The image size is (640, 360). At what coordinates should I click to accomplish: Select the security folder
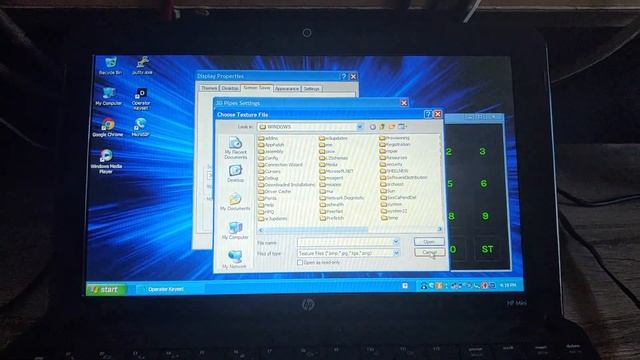391,164
